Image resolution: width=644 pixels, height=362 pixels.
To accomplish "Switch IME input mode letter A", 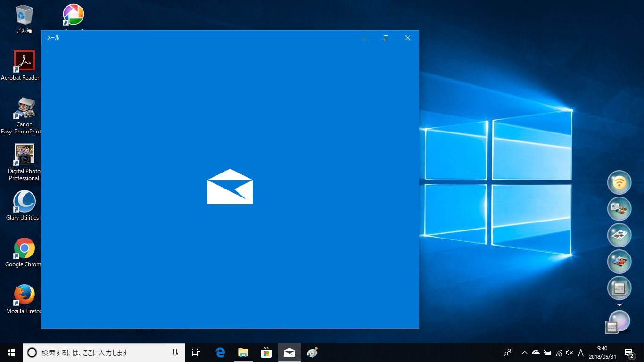I will point(581,353).
